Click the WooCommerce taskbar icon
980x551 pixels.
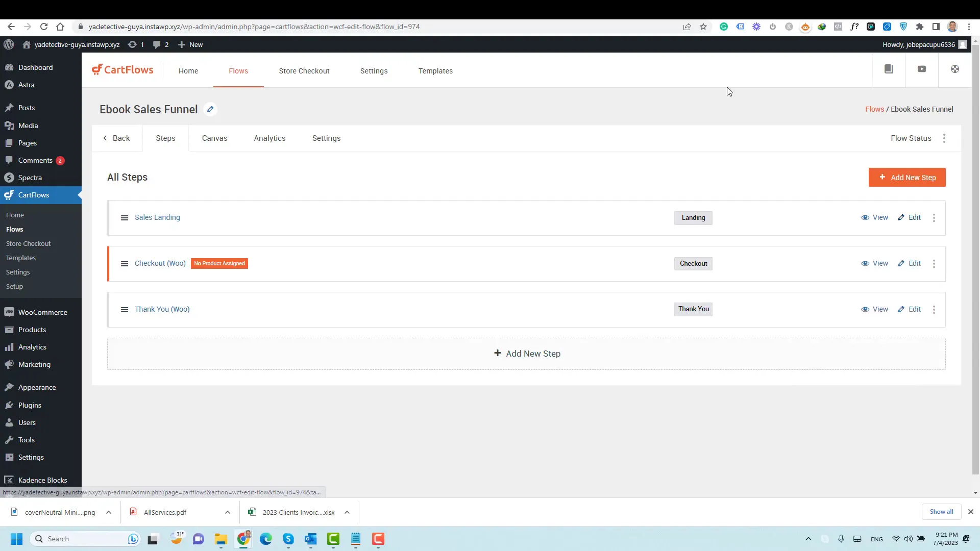pos(9,312)
